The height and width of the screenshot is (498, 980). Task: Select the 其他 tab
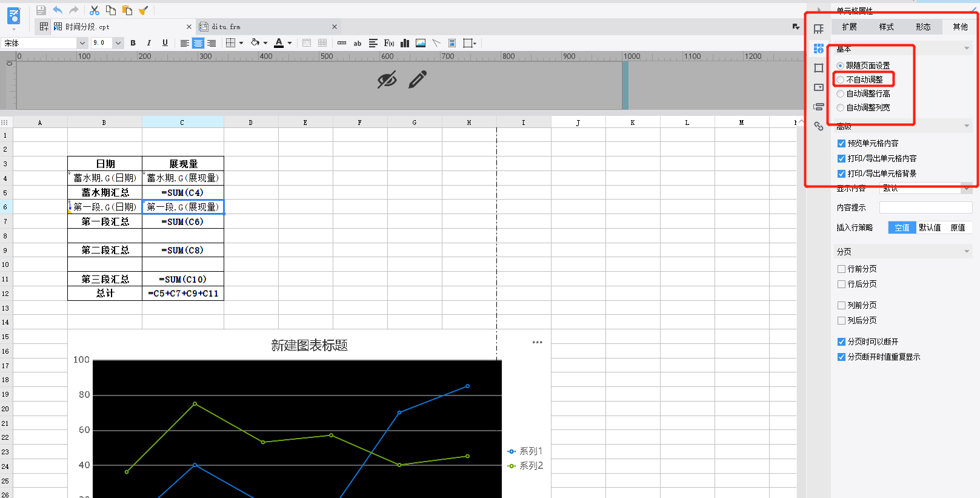(961, 27)
